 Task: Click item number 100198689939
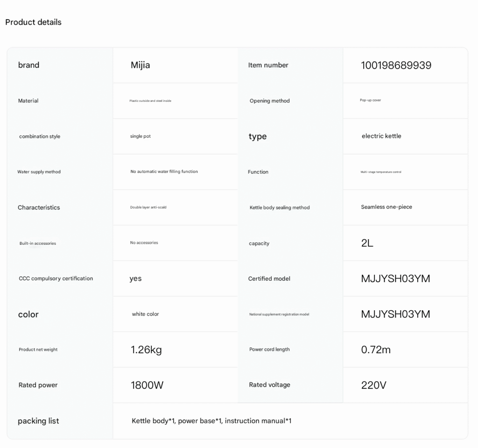pyautogui.click(x=396, y=65)
